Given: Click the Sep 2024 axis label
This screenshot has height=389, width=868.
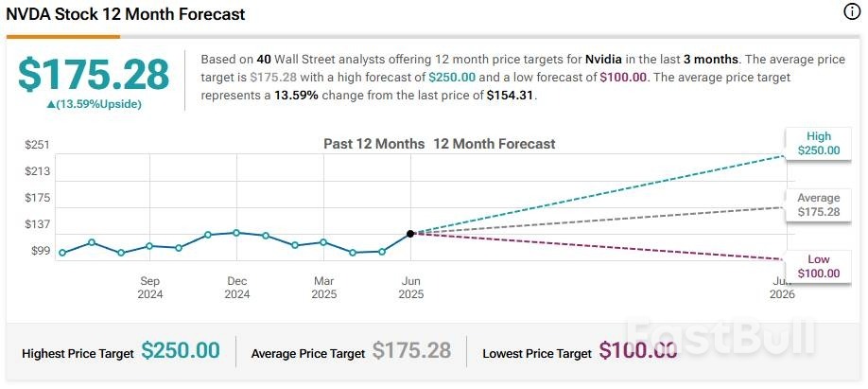Looking at the screenshot, I should [150, 288].
